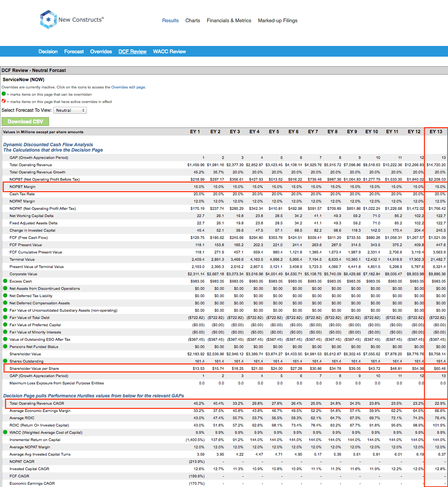This screenshot has width=448, height=487.
Task: Follow the Overrides edit page link
Action: coord(128,87)
